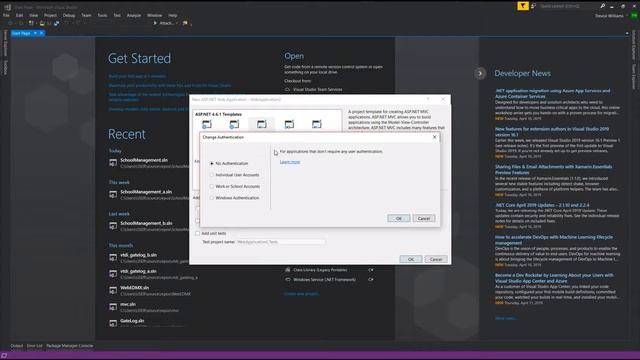Enable the Add unit tests checkbox
Image resolution: width=640 pixels, height=360 pixels.
(198, 233)
